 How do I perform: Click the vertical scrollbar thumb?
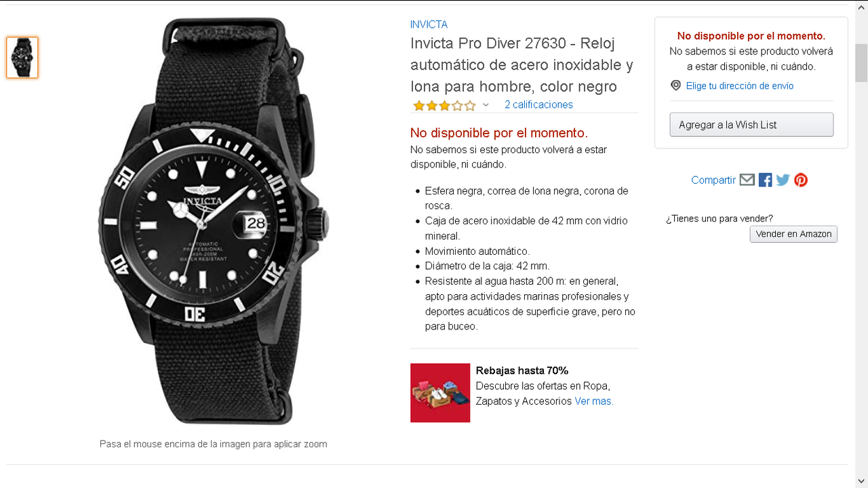pyautogui.click(x=861, y=62)
